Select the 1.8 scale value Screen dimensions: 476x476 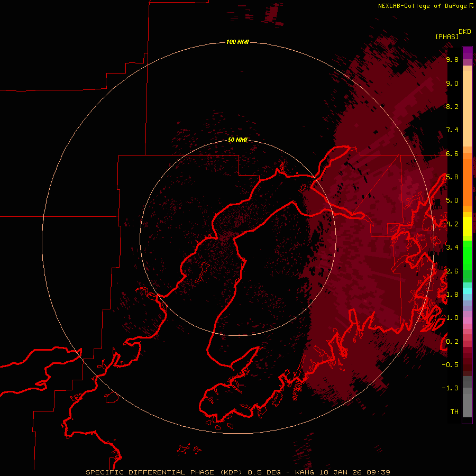(452, 295)
